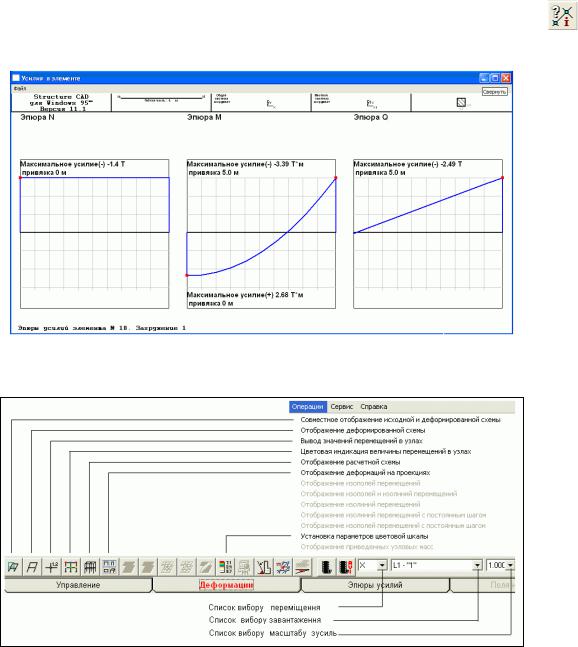
Task: Click the hatched square icon in header strip
Action: click(461, 102)
